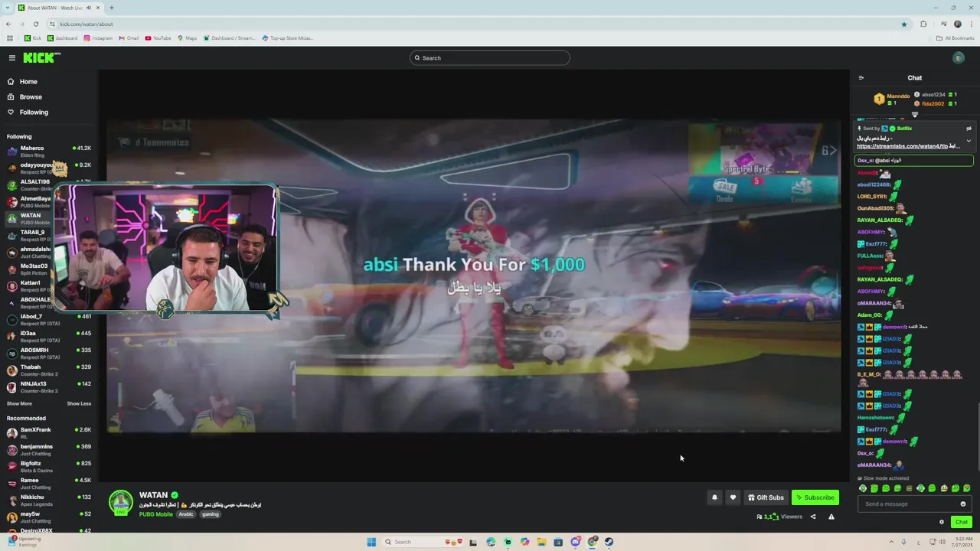Click the PUBG Mobile category link
This screenshot has height=551, width=980.
(156, 514)
